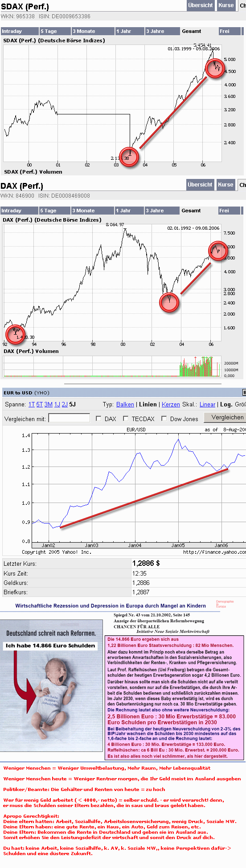
Task: Select 3 Jahre range for SDAX chart
Action: click(x=163, y=31)
